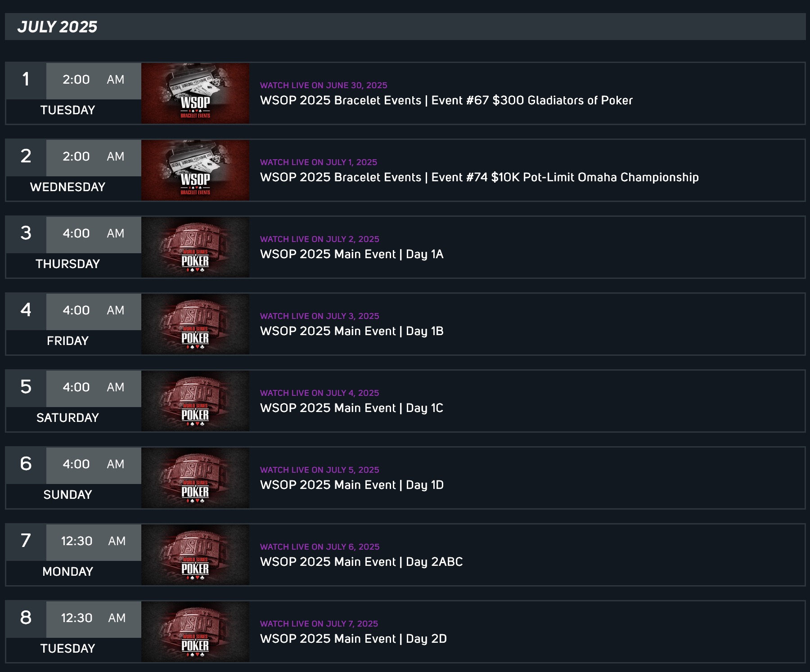Viewport: 810px width, 672px height.
Task: Click the JULY 2025 month header
Action: coord(57,27)
